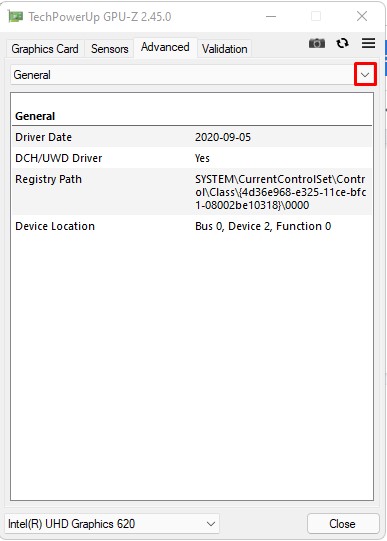Click the General section header
The image size is (387, 541).
[35, 116]
